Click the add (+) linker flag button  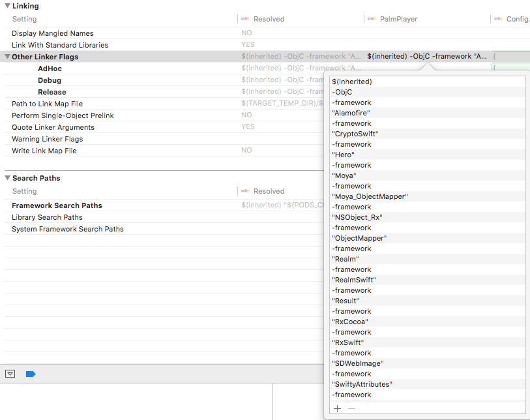[337, 408]
